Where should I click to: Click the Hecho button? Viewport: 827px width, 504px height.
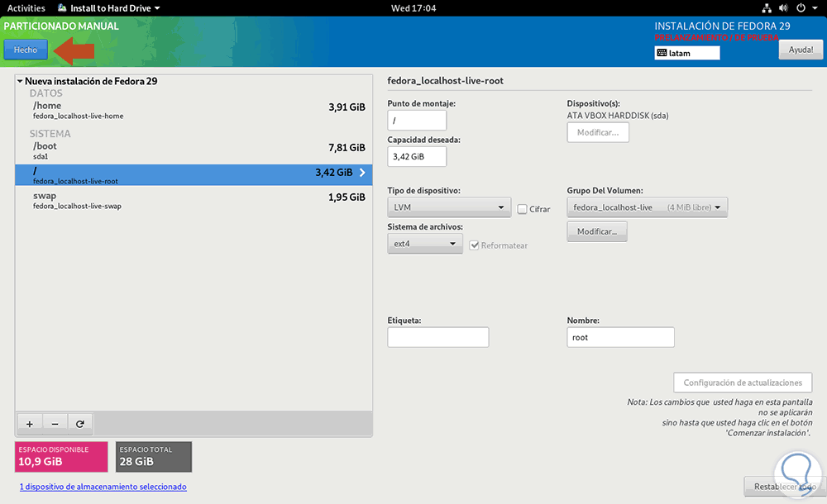click(26, 50)
